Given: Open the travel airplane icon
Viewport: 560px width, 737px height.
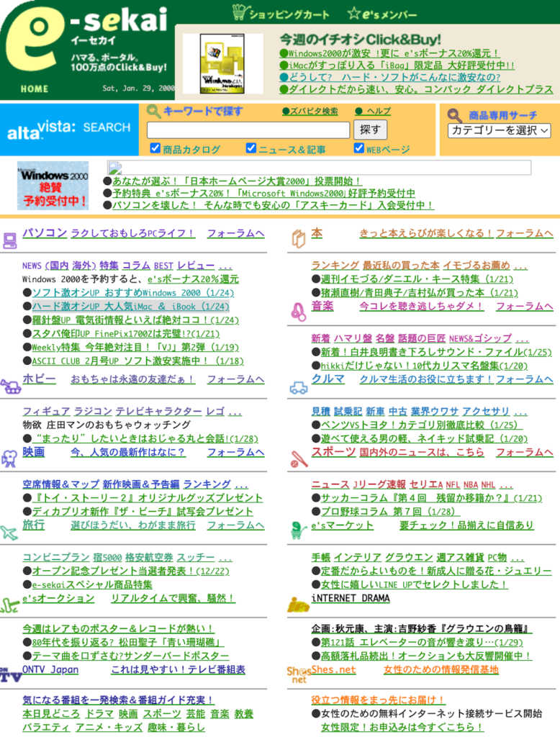Looking at the screenshot, I should [x=9, y=533].
